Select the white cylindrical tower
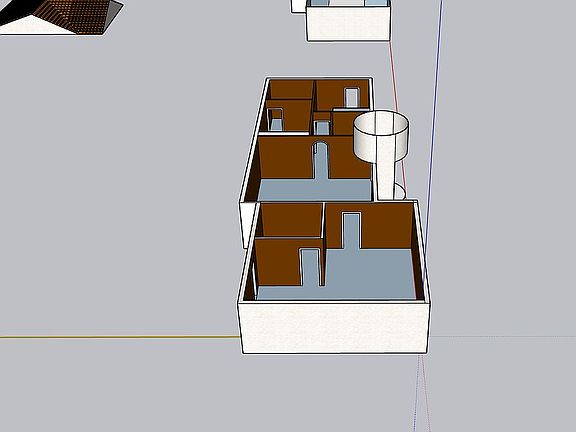Image resolution: width=576 pixels, height=432 pixels. (381, 154)
